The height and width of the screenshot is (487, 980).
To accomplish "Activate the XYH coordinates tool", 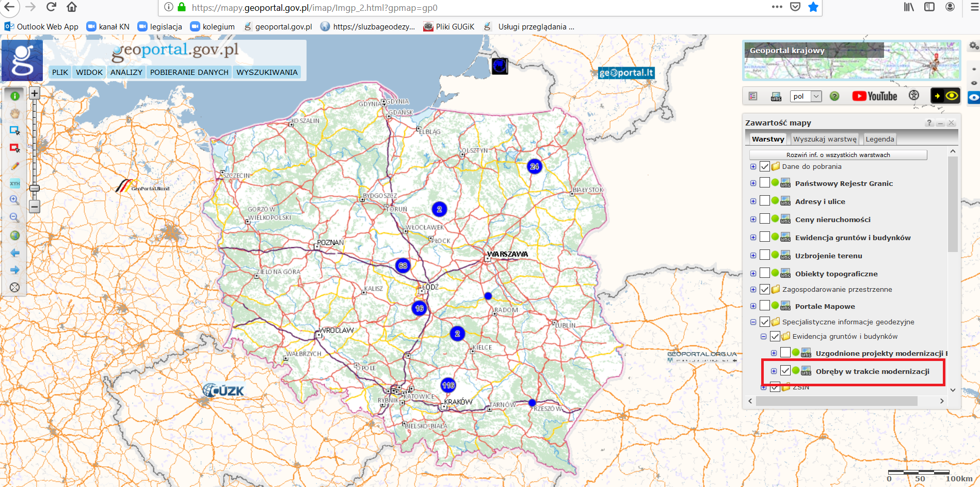I will coord(14,183).
